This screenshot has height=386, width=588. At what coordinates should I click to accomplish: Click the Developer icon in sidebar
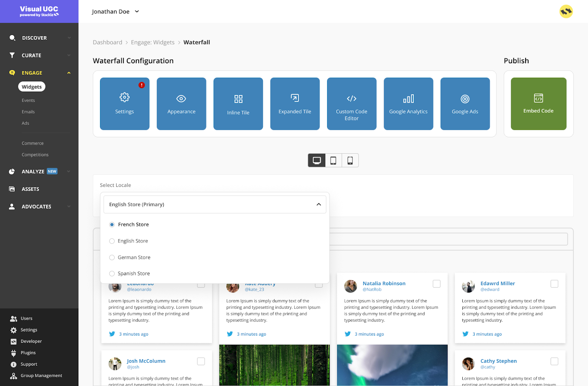coord(14,341)
